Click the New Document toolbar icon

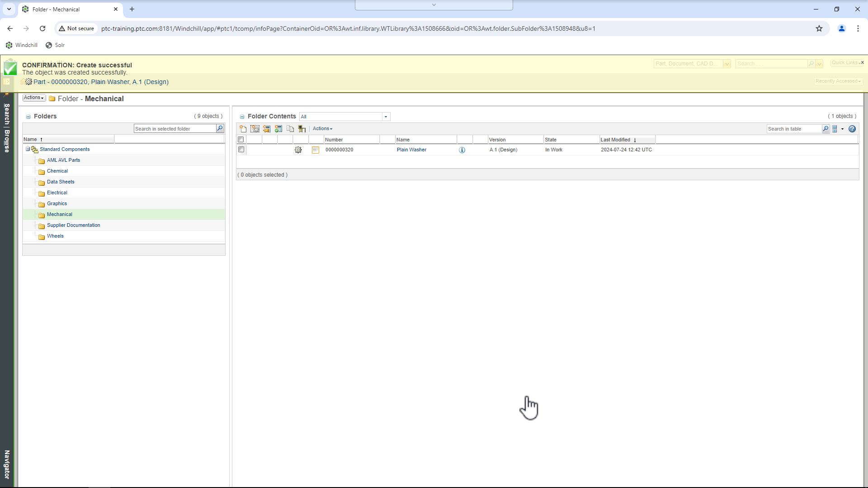[x=243, y=129]
